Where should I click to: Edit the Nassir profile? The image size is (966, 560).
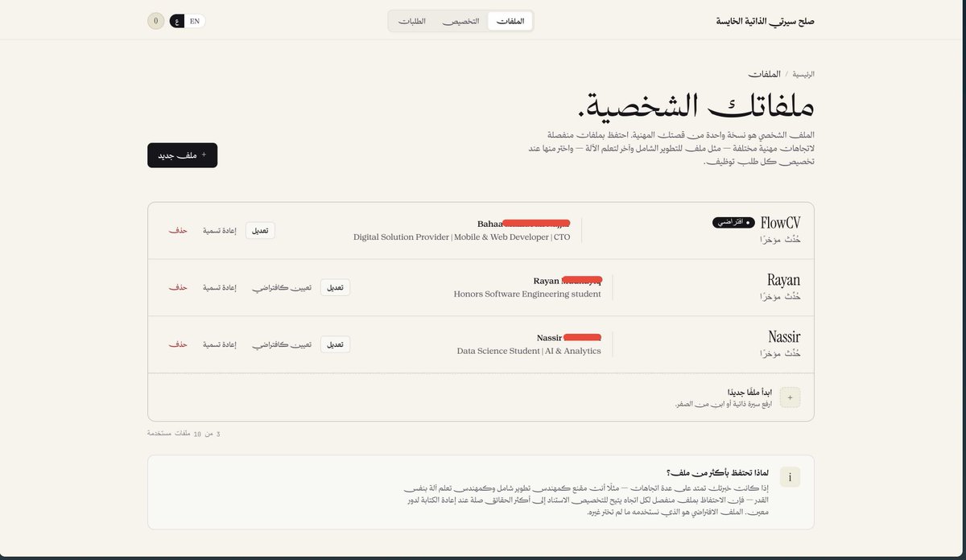click(335, 344)
